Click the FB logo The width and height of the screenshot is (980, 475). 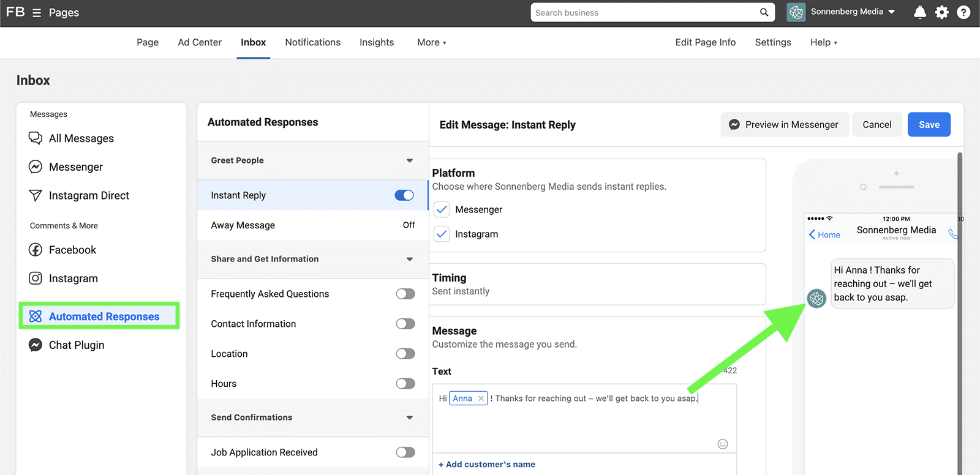[15, 12]
